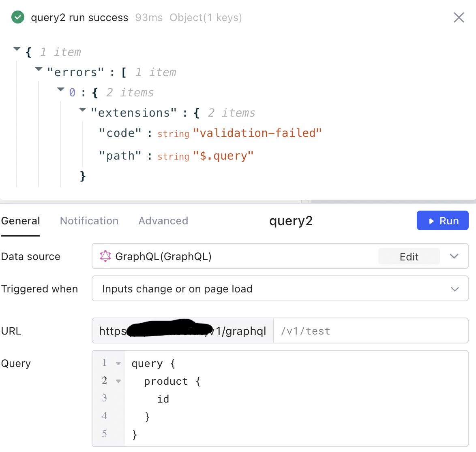The image size is (476, 452).
Task: Click the validation-failed code value string
Action: 258,133
